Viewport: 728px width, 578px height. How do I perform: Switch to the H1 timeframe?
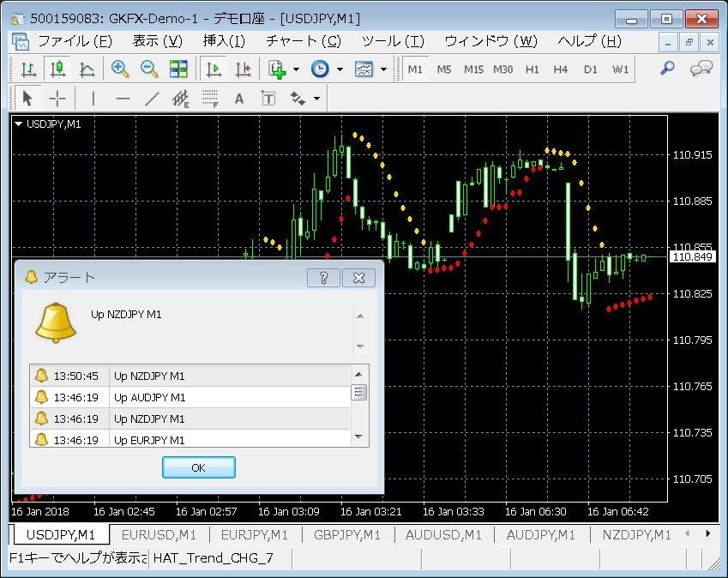tap(532, 69)
